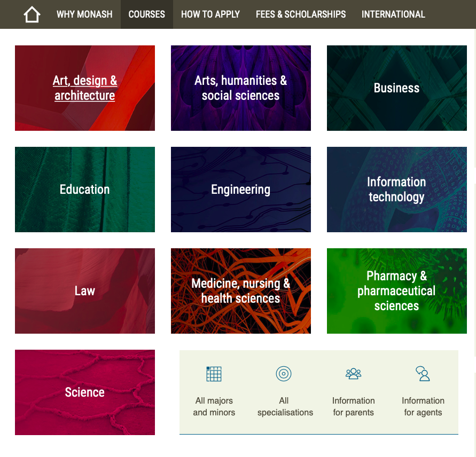Go to the home page icon
This screenshot has height=457, width=476.
pos(32,14)
